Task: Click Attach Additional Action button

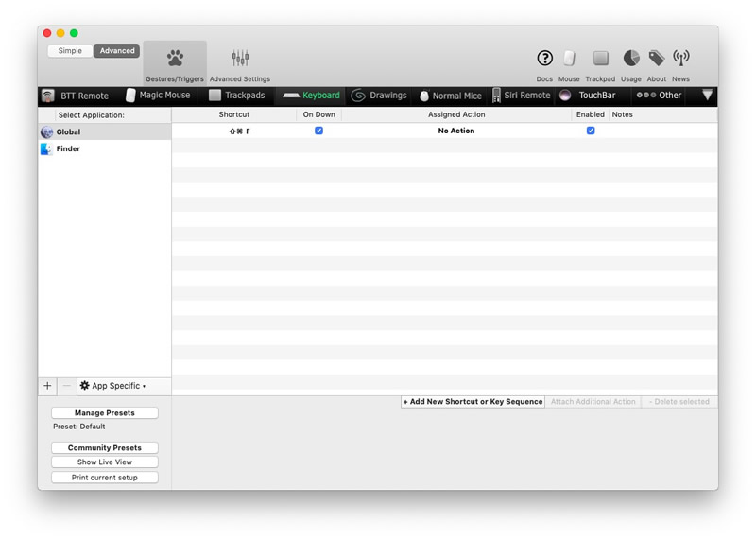Action: tap(593, 402)
